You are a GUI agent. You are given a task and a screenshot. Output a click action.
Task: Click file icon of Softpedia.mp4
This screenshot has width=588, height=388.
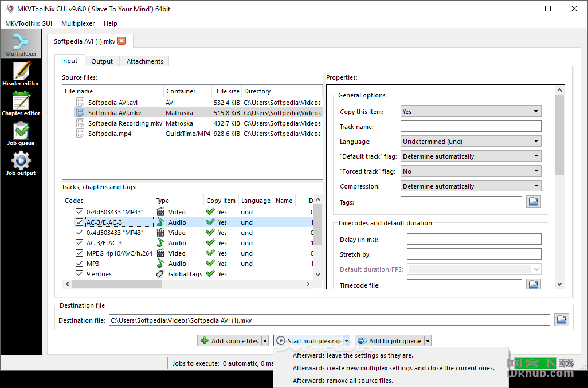click(x=80, y=133)
